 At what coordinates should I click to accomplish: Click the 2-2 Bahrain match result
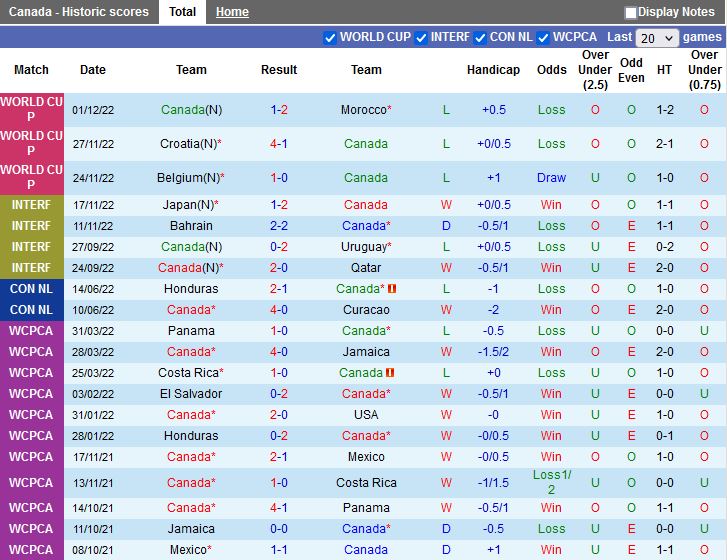pyautogui.click(x=279, y=226)
